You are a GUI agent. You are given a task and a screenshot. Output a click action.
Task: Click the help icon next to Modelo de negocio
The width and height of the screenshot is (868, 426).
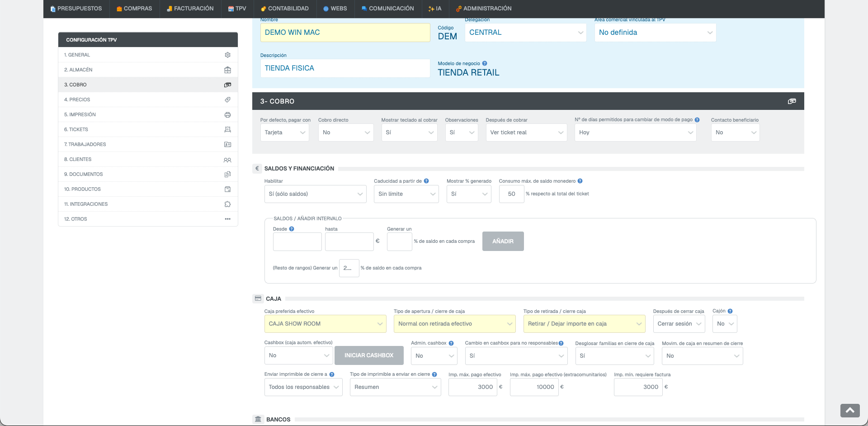[485, 63]
